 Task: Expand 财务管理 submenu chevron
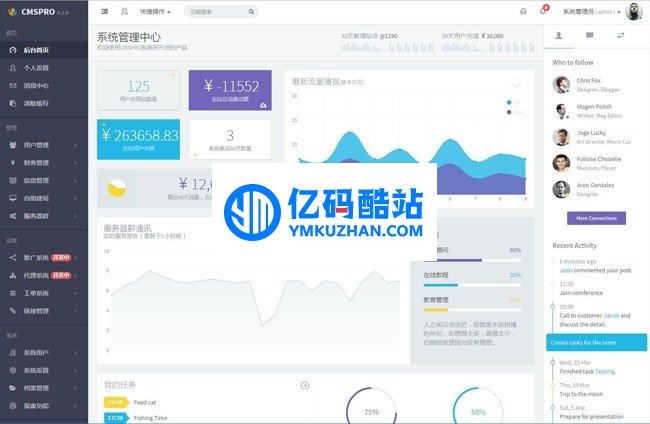click(75, 163)
